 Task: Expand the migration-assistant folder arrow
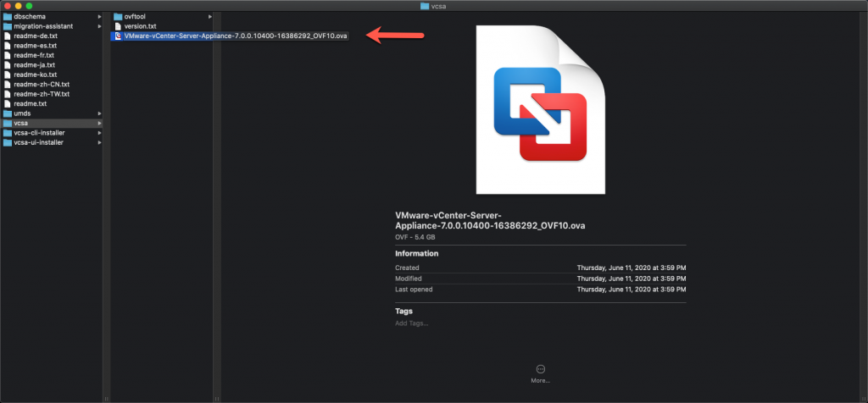pyautogui.click(x=100, y=26)
